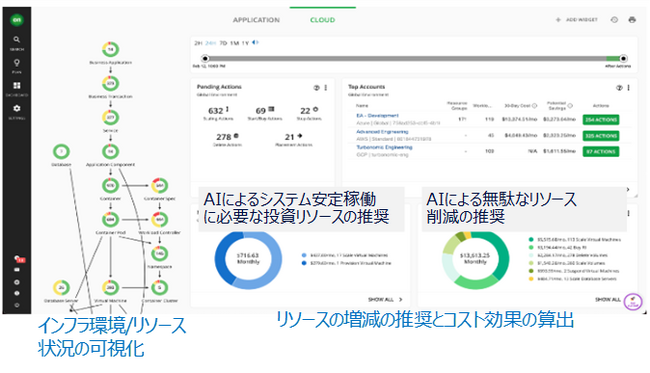The image size is (650, 373).
Task: Select the Database Server node
Action: point(61,287)
